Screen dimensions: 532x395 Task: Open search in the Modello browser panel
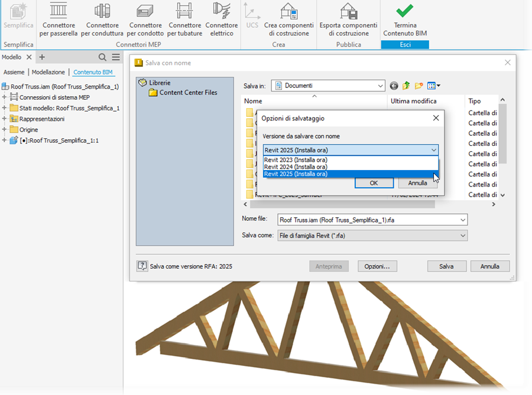coord(102,57)
